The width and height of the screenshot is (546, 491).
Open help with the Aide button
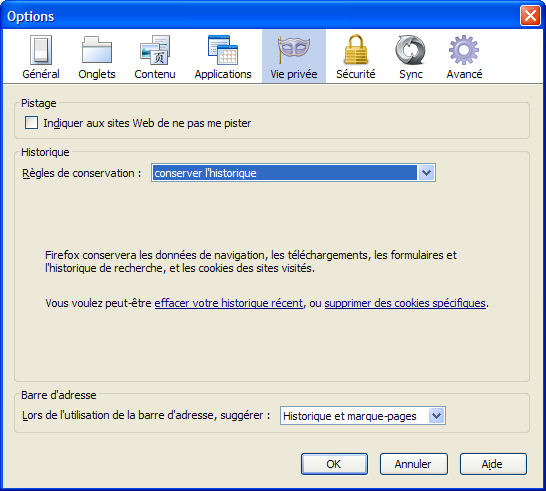tap(493, 464)
